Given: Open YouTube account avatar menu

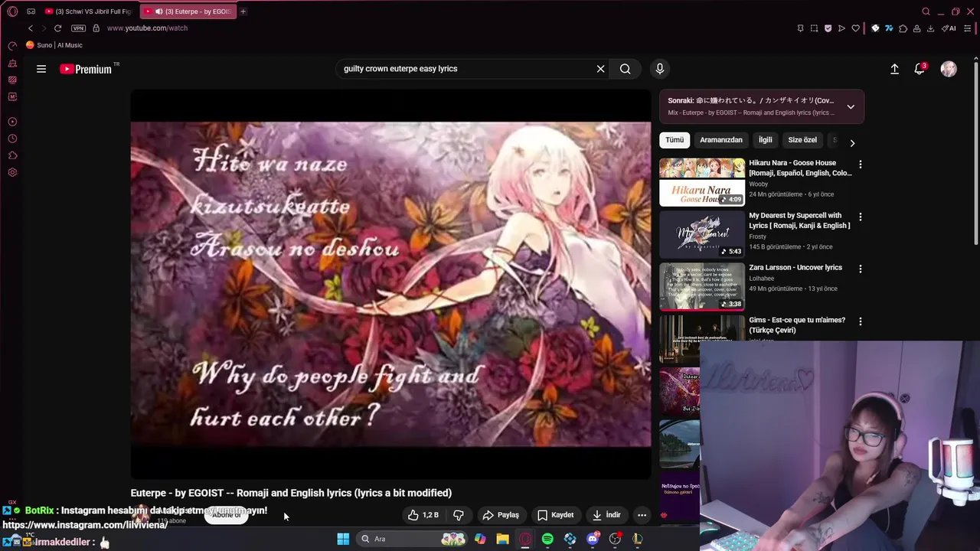Looking at the screenshot, I should 949,69.
